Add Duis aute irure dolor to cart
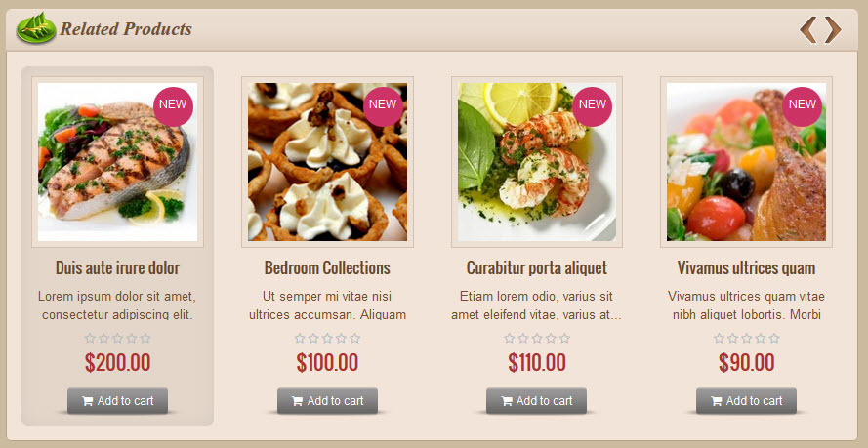The image size is (868, 448). tap(117, 401)
